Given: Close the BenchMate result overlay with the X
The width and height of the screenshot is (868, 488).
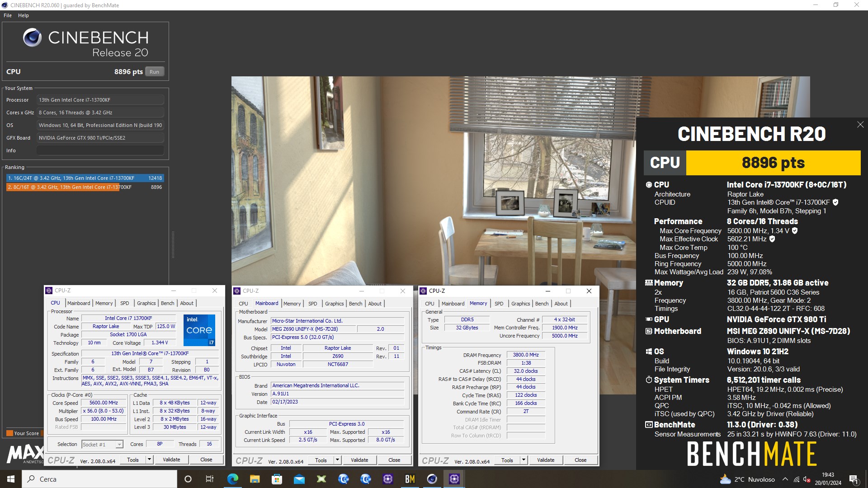Looking at the screenshot, I should tap(860, 125).
